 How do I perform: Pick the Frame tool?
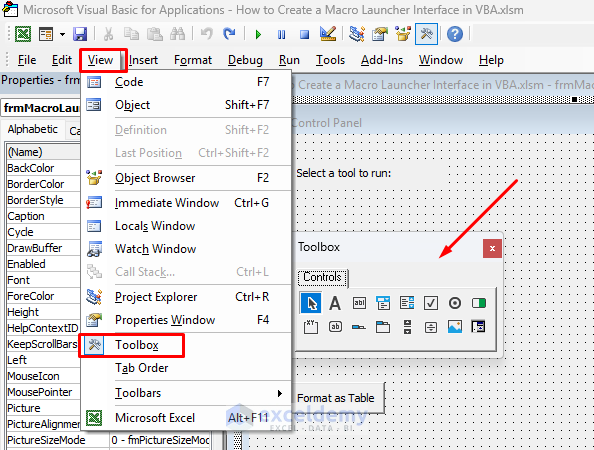coord(311,327)
